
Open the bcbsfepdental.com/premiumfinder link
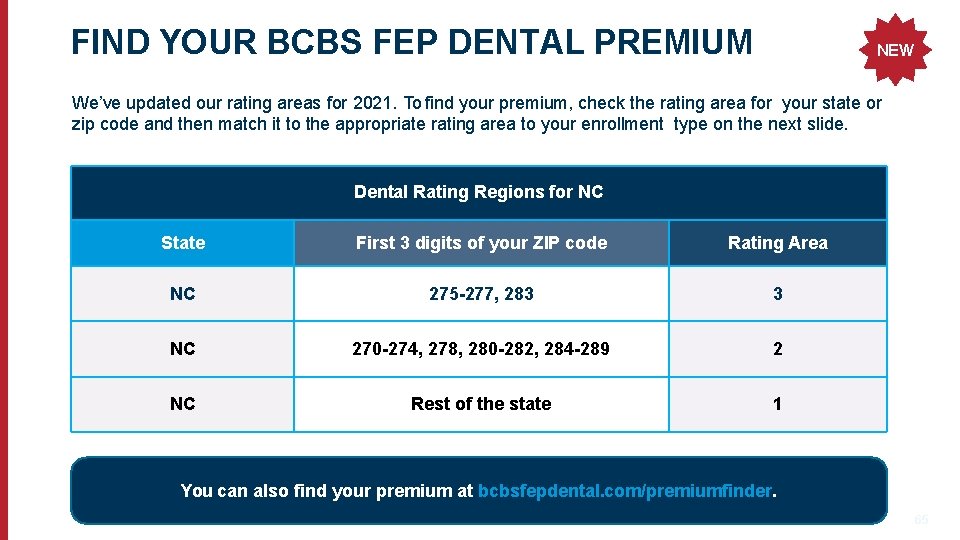click(x=625, y=491)
